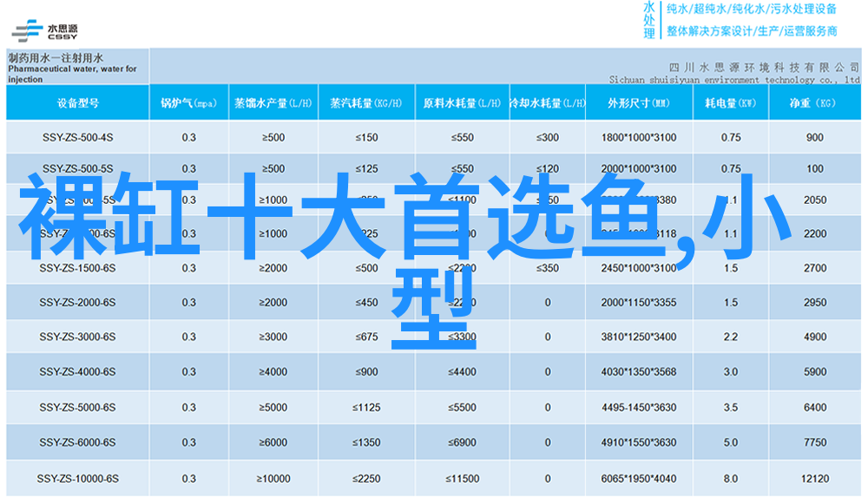Select the 耗电量(KW) column header
868x504 pixels.
(x=730, y=103)
